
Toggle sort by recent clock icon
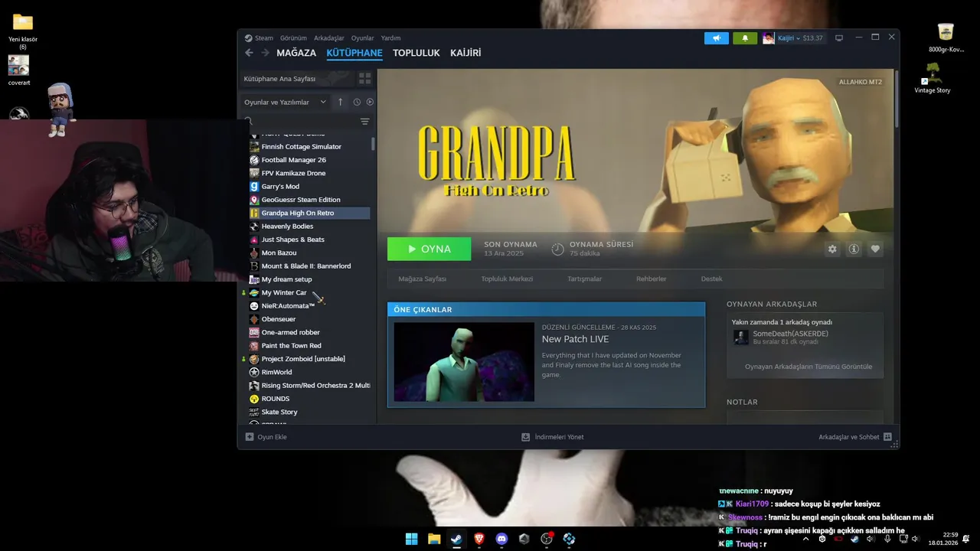pos(357,102)
